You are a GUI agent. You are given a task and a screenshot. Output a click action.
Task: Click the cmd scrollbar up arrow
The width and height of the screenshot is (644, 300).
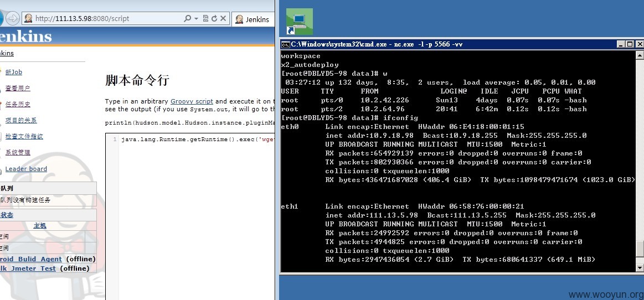640,55
